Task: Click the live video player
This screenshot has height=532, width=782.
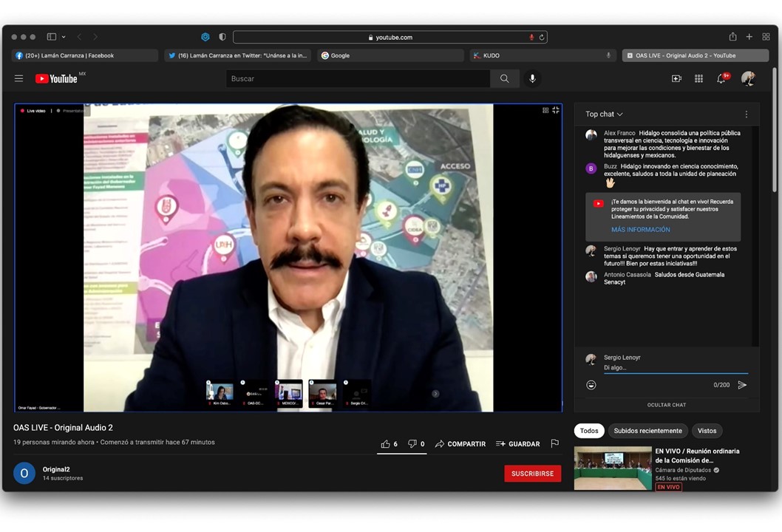Action: (x=288, y=258)
